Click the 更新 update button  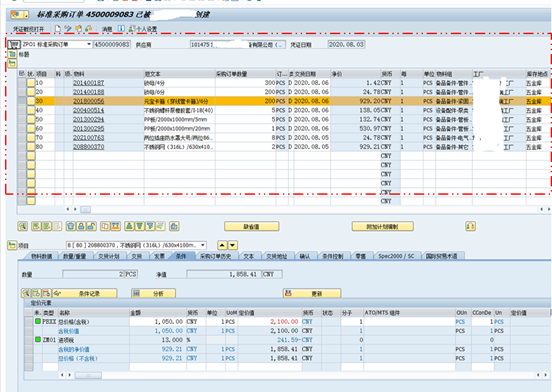312,293
